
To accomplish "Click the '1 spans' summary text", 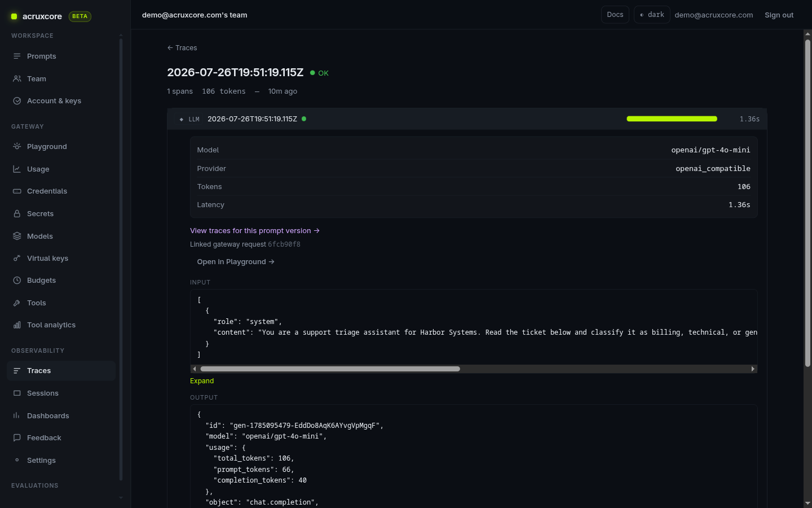I will [180, 91].
